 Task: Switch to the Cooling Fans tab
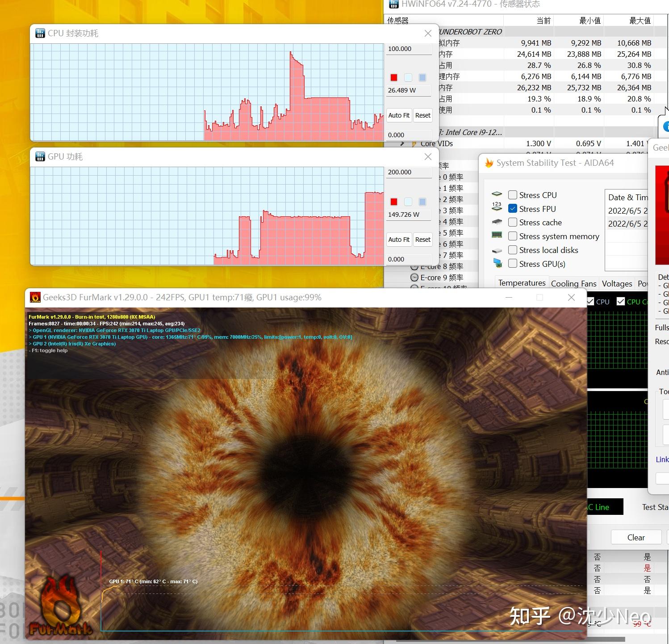coord(573,283)
